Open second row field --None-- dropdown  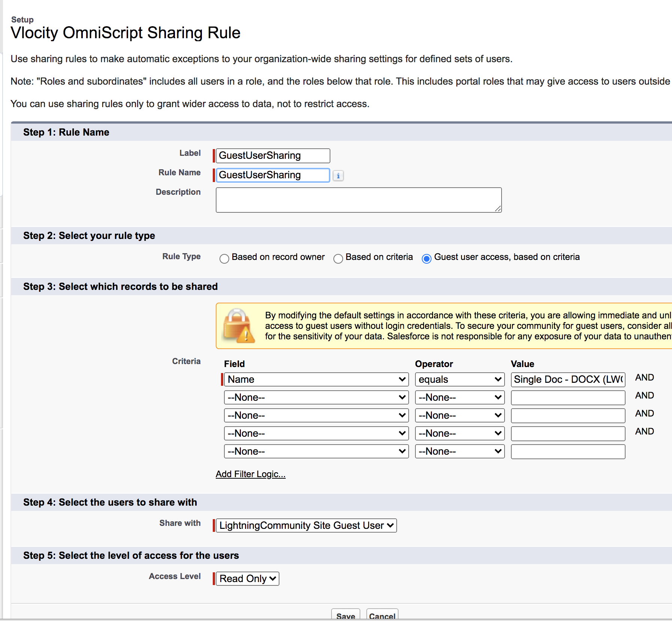tap(316, 397)
